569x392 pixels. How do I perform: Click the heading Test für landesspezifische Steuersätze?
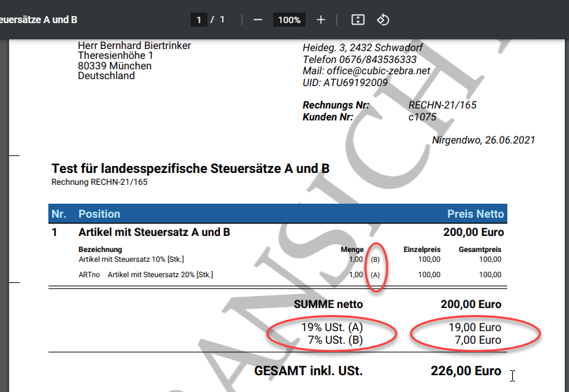click(x=191, y=169)
